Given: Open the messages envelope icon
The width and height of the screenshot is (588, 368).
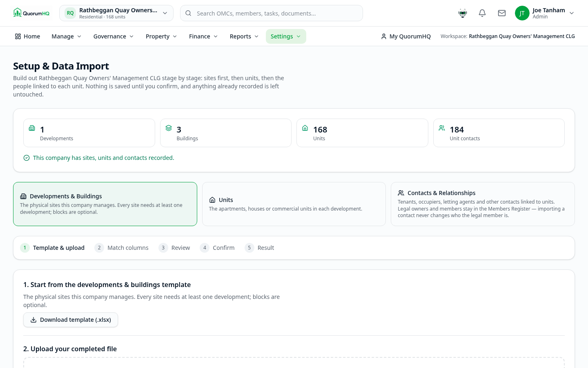Looking at the screenshot, I should point(502,13).
